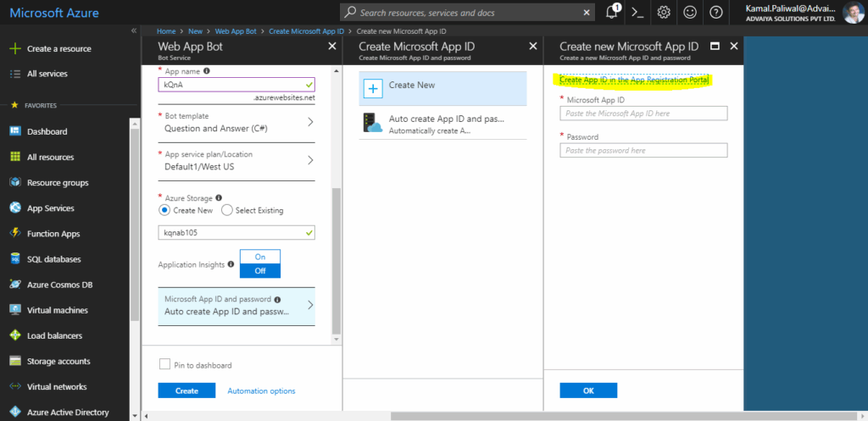Select Auto create App ID and password option
This screenshot has height=421, width=868.
coord(442,124)
